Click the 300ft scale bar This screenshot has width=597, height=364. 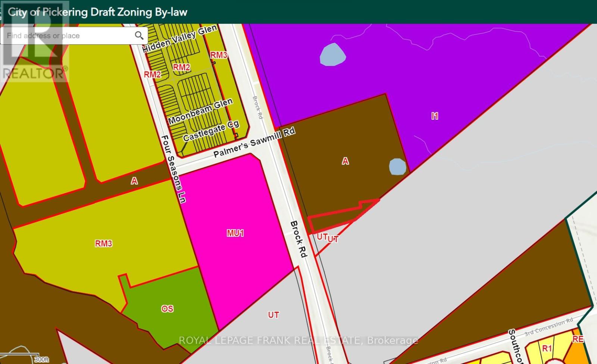[41, 360]
